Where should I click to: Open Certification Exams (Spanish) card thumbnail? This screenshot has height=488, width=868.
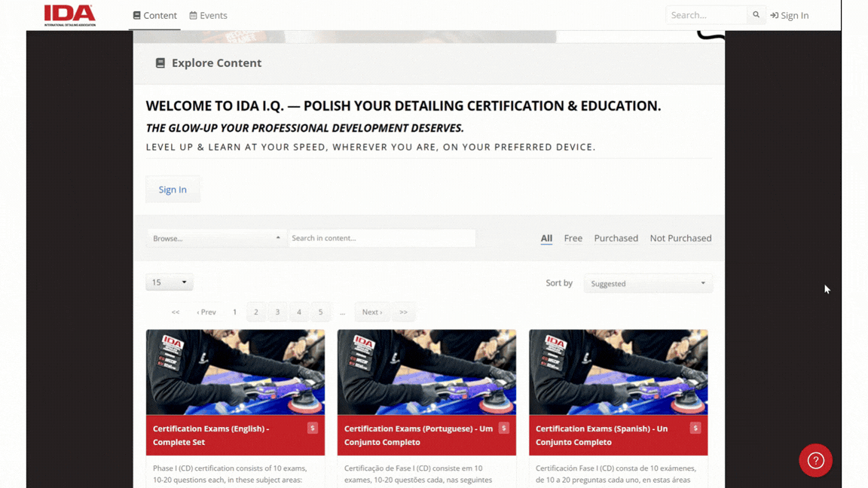pos(618,372)
